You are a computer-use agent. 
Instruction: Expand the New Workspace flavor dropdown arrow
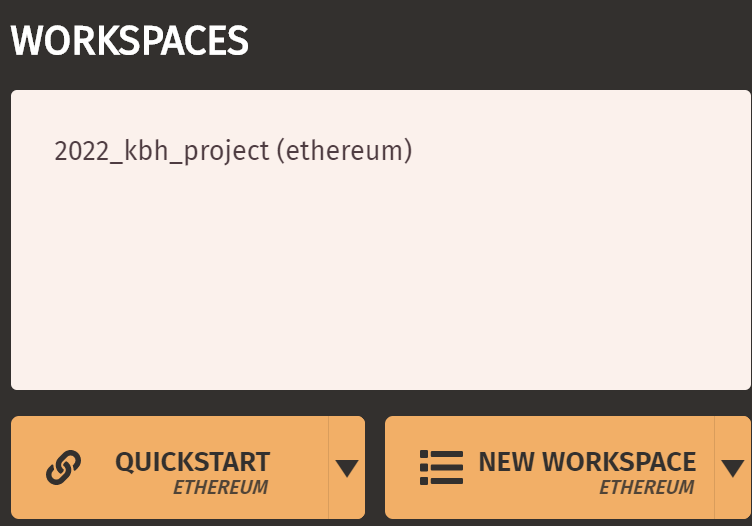pos(733,468)
